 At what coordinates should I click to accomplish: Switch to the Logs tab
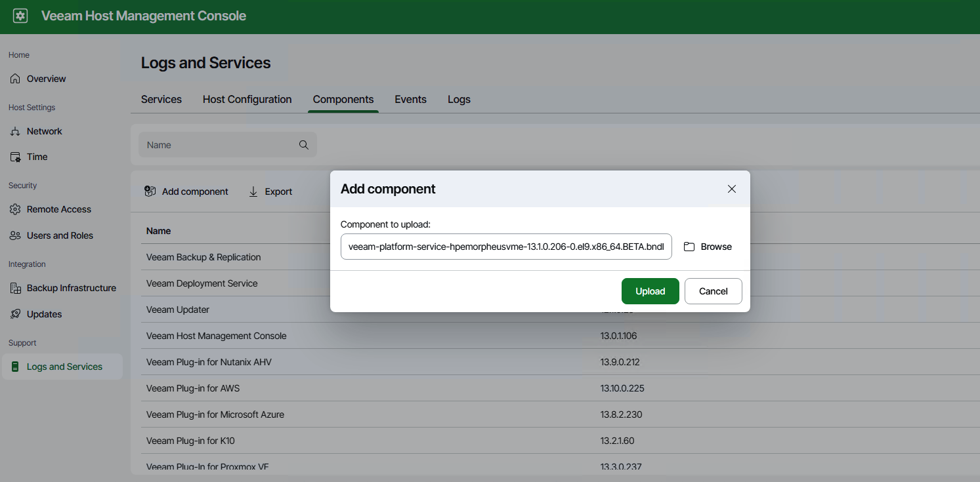[x=459, y=100]
